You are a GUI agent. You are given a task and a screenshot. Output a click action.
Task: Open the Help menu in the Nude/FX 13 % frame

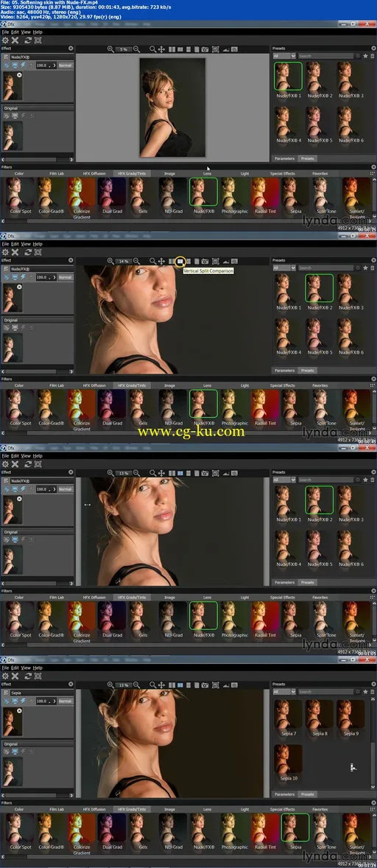[38, 455]
